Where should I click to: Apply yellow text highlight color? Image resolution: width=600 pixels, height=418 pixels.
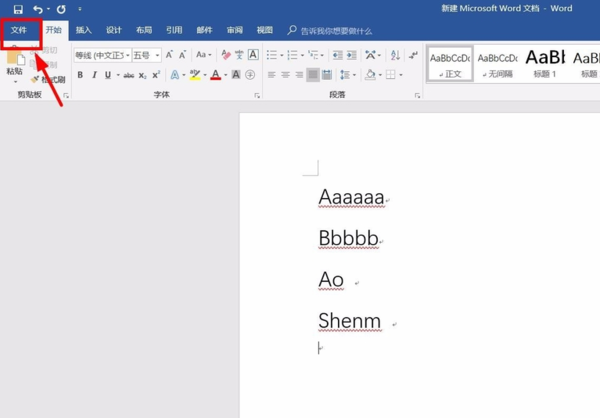195,75
